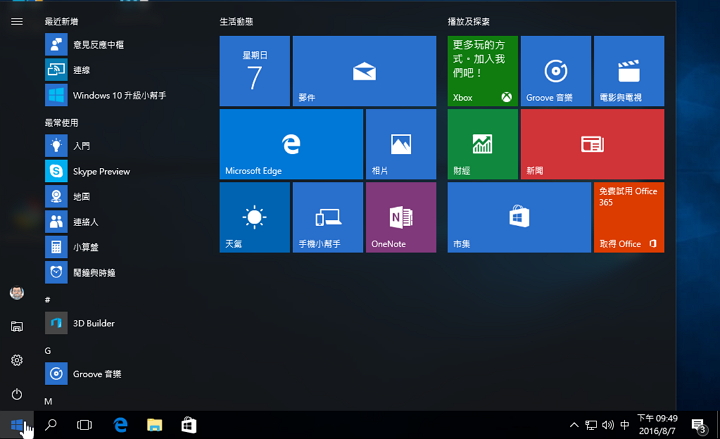Open the Microsoft Edge tile
Image resolution: width=720 pixels, height=439 pixels.
[291, 144]
